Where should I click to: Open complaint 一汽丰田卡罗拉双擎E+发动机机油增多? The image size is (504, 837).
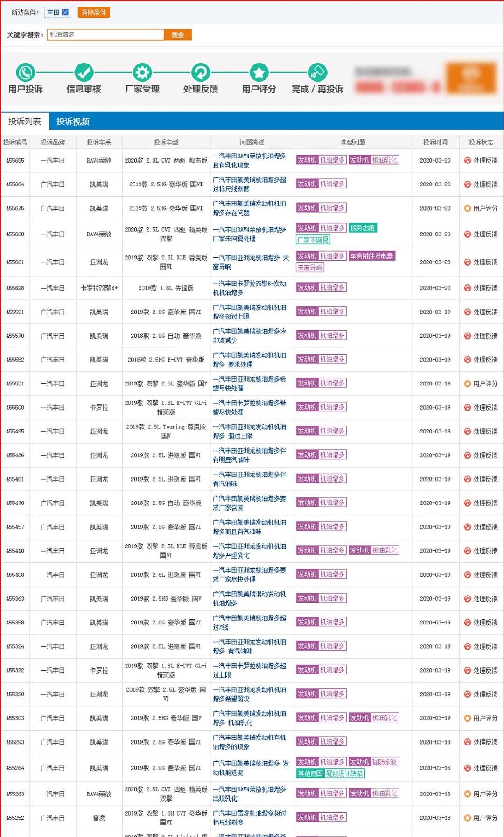[x=249, y=288]
